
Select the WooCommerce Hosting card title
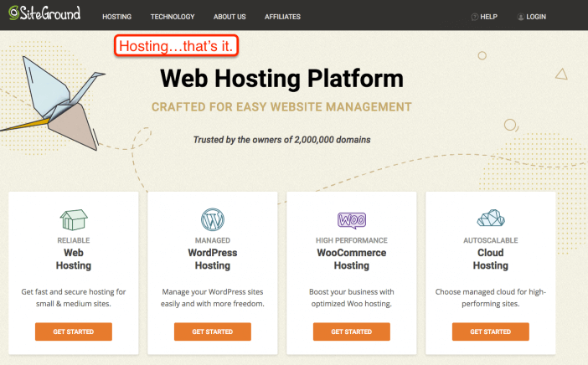coord(352,259)
